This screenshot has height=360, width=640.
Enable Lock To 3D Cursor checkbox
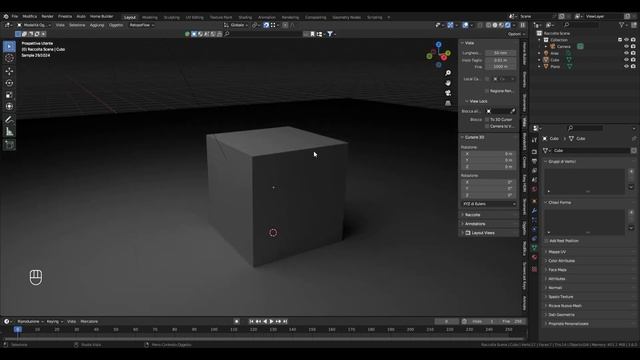[x=487, y=120]
